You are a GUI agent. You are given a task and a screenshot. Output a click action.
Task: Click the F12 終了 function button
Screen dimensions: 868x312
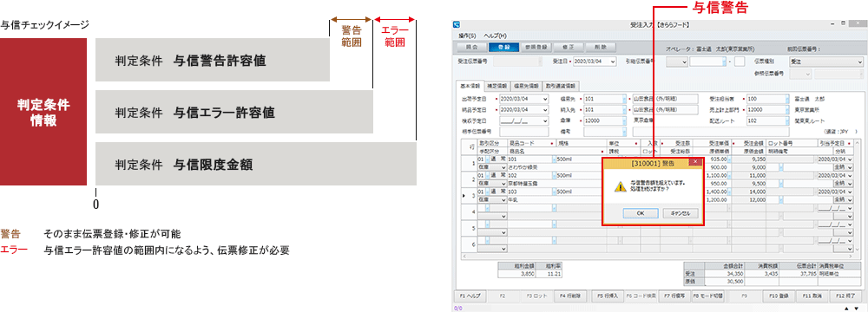845,296
